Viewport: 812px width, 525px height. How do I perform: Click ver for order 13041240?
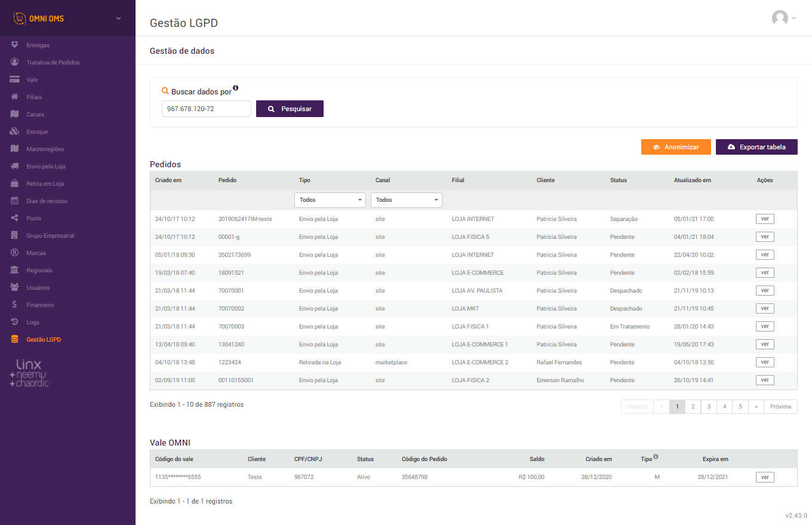click(765, 344)
